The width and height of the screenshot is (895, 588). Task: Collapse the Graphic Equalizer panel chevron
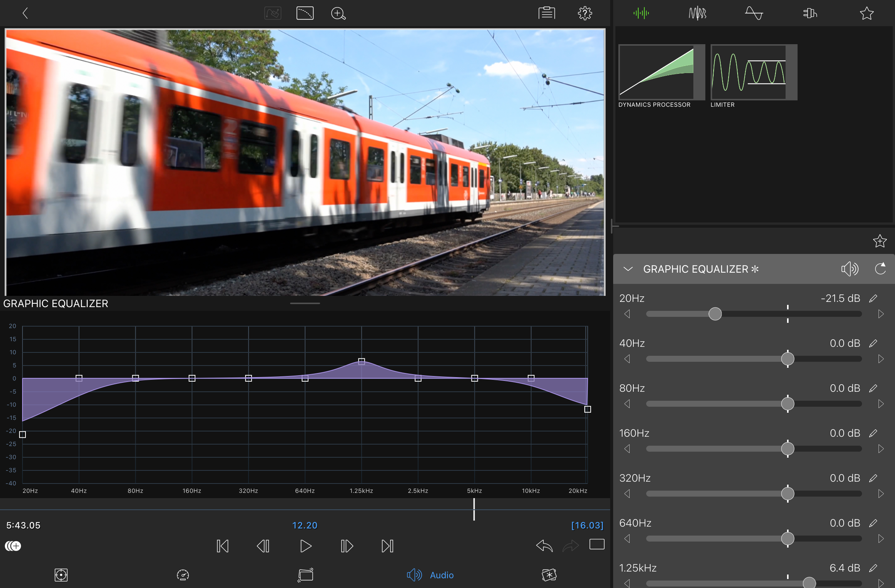click(x=628, y=269)
